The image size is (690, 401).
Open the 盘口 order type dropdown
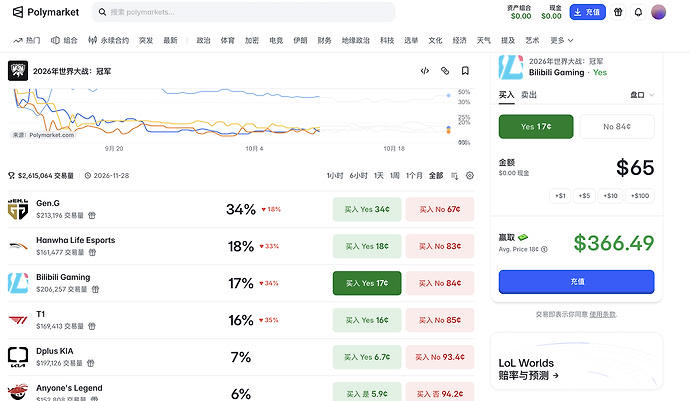pos(642,95)
